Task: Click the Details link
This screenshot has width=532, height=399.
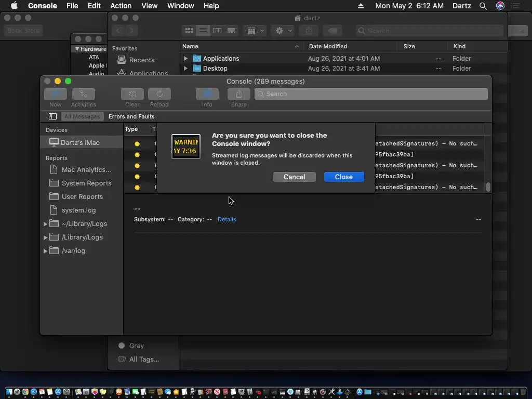Action: (227, 220)
